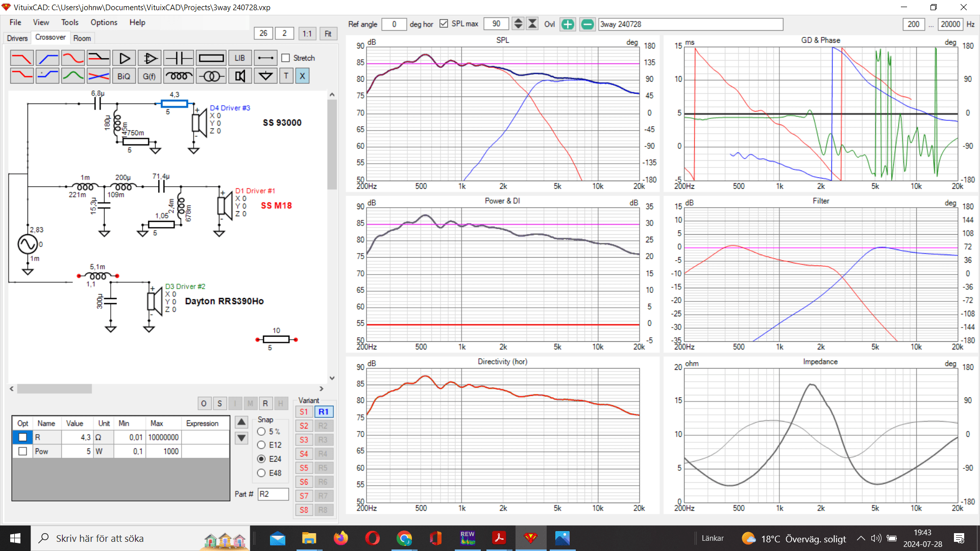Move parameter row up with arrow button
The height and width of the screenshot is (551, 980).
[241, 422]
